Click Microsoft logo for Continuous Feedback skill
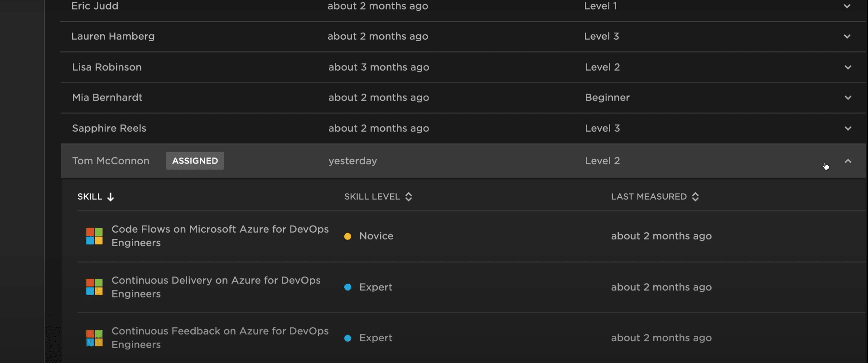Image resolution: width=868 pixels, height=363 pixels. coord(95,338)
